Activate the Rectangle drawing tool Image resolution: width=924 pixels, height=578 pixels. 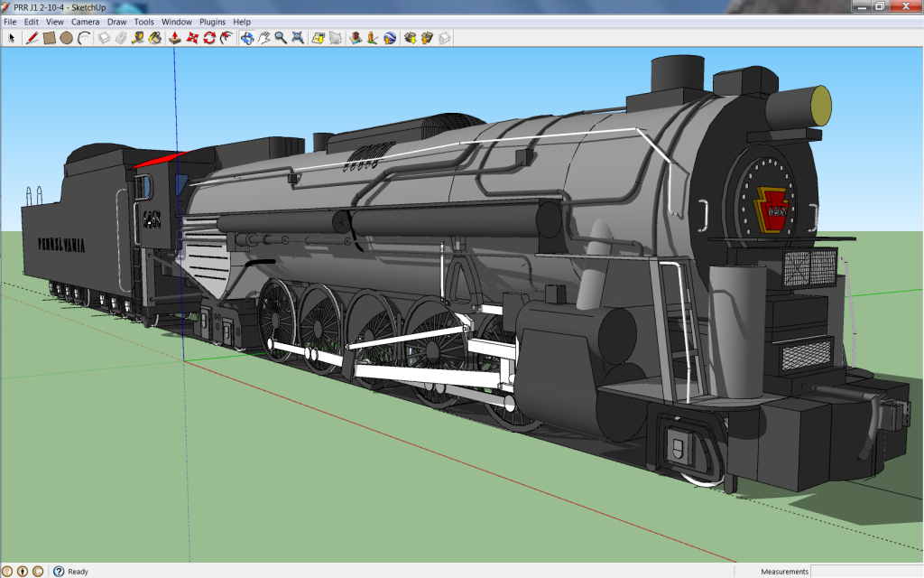point(50,38)
